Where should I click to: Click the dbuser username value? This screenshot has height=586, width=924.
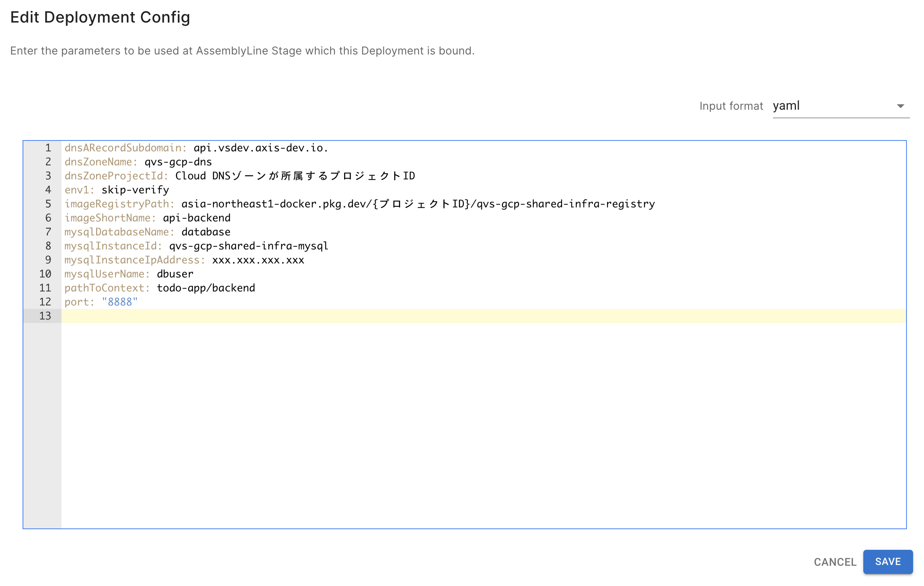coord(175,274)
